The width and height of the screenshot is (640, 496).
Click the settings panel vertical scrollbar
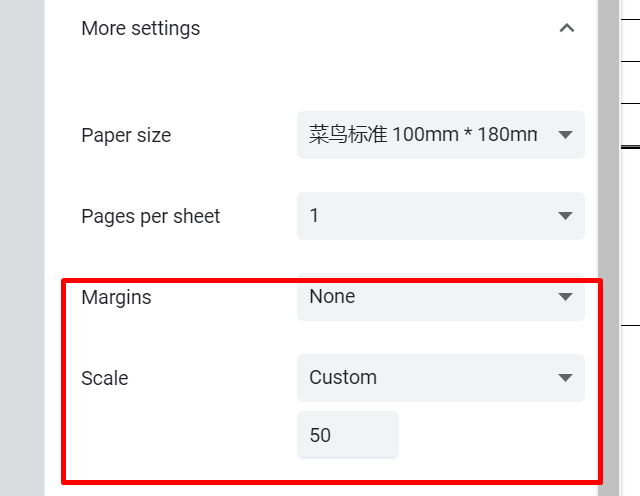pos(608,250)
